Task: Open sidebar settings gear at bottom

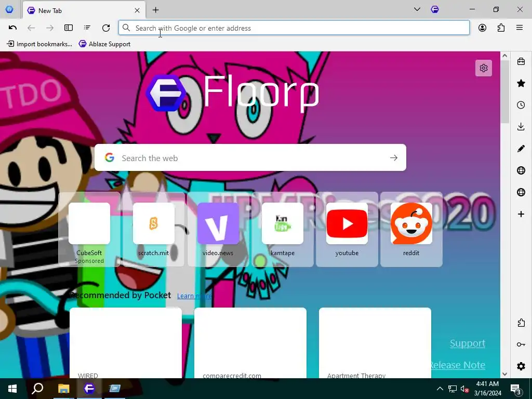Action: [521, 366]
